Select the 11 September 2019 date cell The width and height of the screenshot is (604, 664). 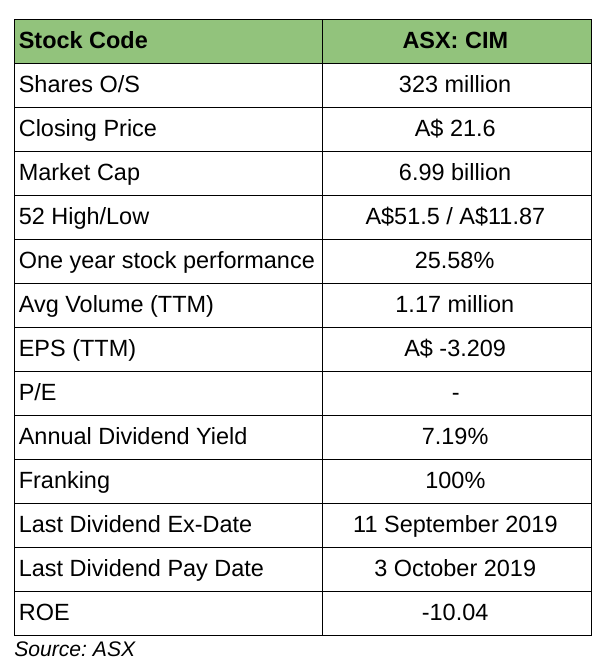coord(455,525)
